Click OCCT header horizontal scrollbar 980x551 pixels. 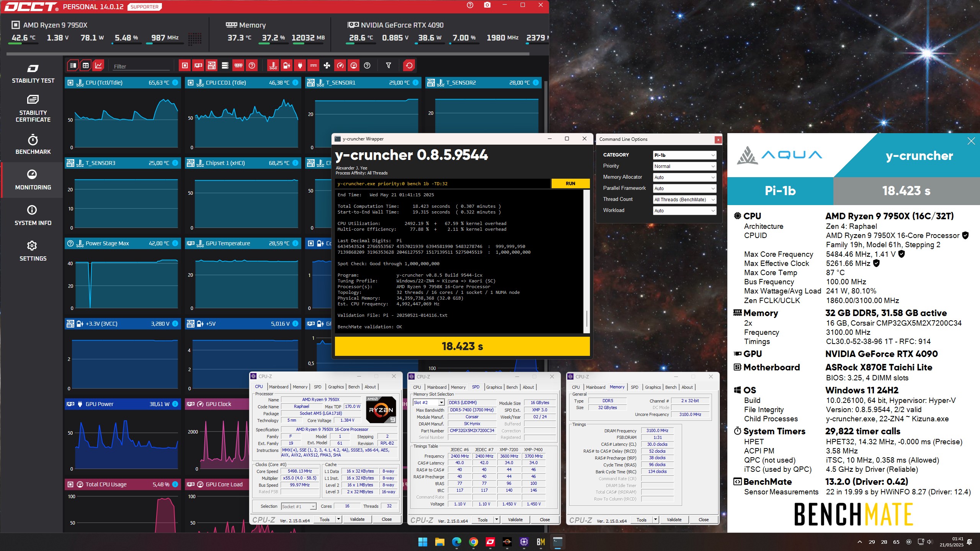pos(268,54)
